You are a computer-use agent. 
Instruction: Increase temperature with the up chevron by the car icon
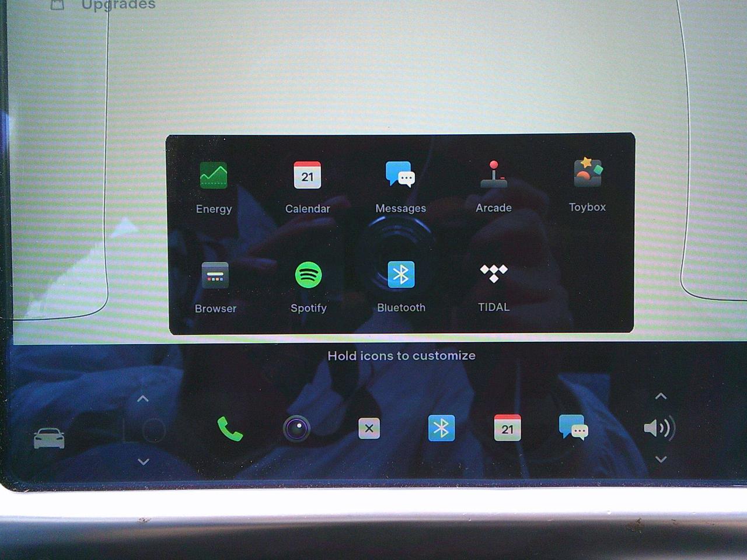pyautogui.click(x=142, y=400)
